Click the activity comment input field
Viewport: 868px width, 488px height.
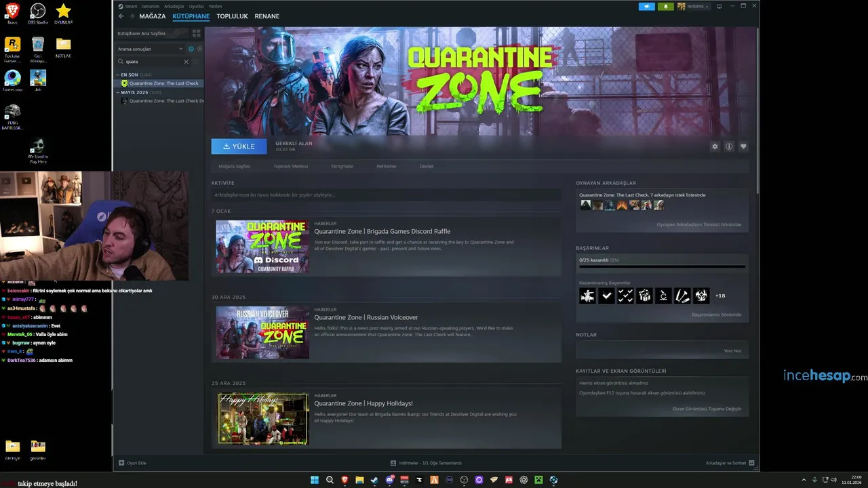point(386,195)
